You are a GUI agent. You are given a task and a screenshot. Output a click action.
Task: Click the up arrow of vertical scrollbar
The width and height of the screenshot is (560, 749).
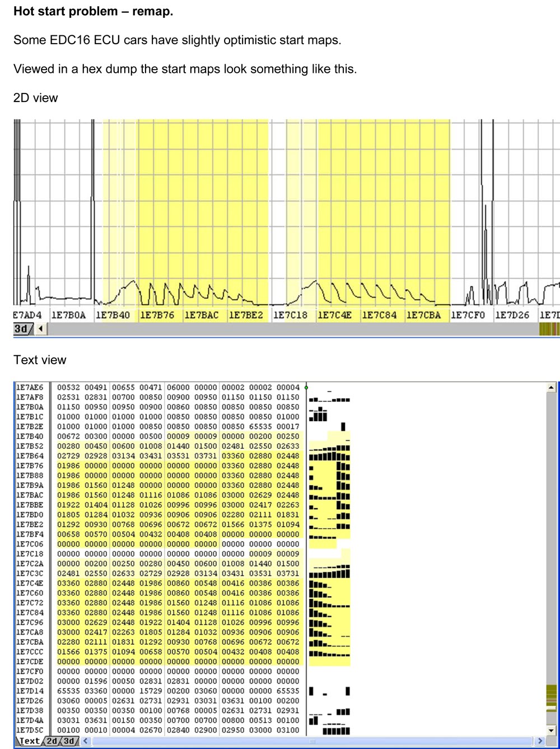(551, 387)
